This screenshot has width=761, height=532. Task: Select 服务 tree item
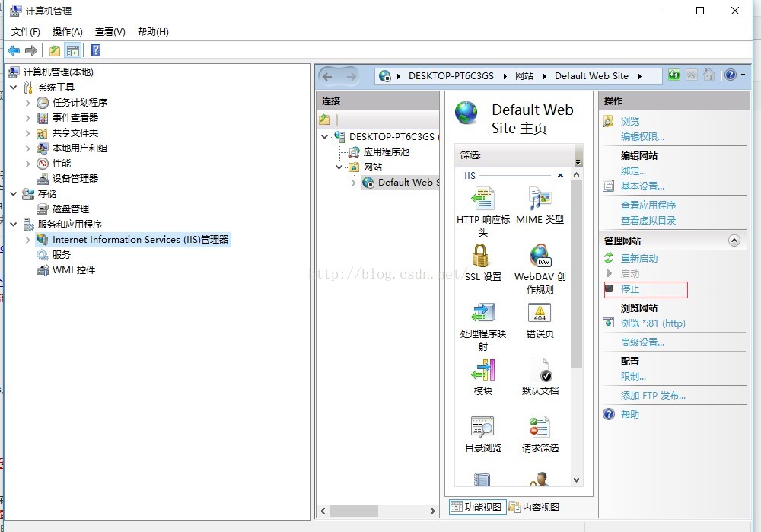(x=62, y=255)
